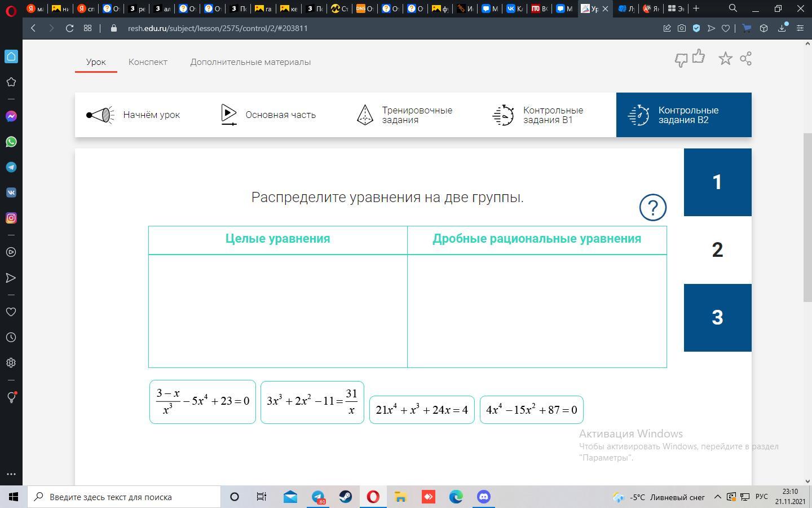Open the ad blocker shield icon

pyautogui.click(x=696, y=28)
